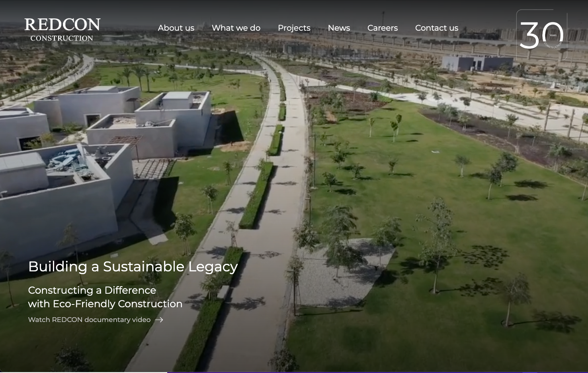Watch REDCON documentary video

(x=90, y=320)
